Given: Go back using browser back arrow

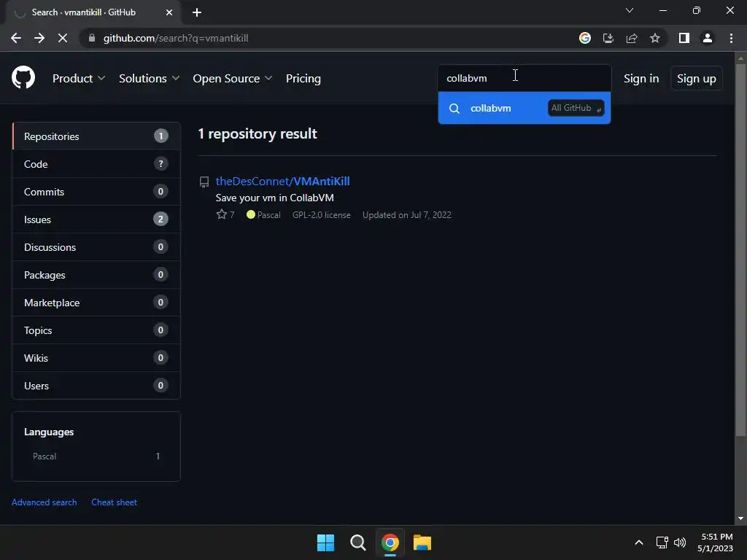Looking at the screenshot, I should [x=16, y=38].
